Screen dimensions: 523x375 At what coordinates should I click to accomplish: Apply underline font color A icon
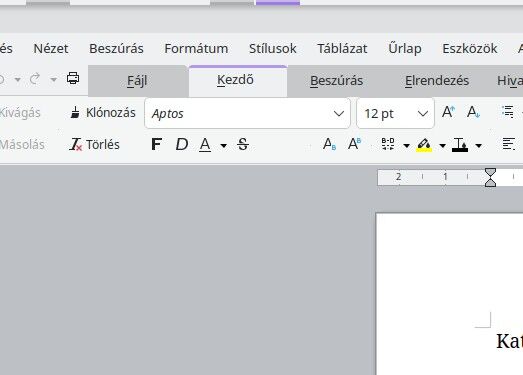coord(205,145)
